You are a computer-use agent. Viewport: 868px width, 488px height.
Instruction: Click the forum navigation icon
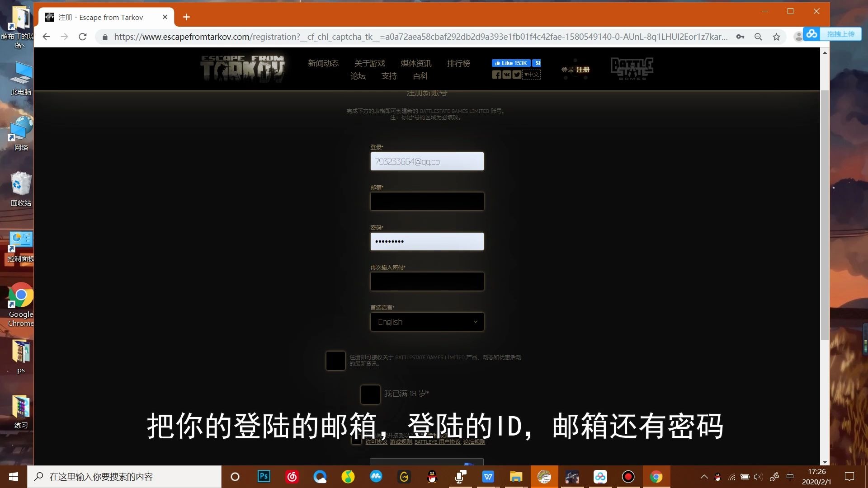tap(357, 75)
